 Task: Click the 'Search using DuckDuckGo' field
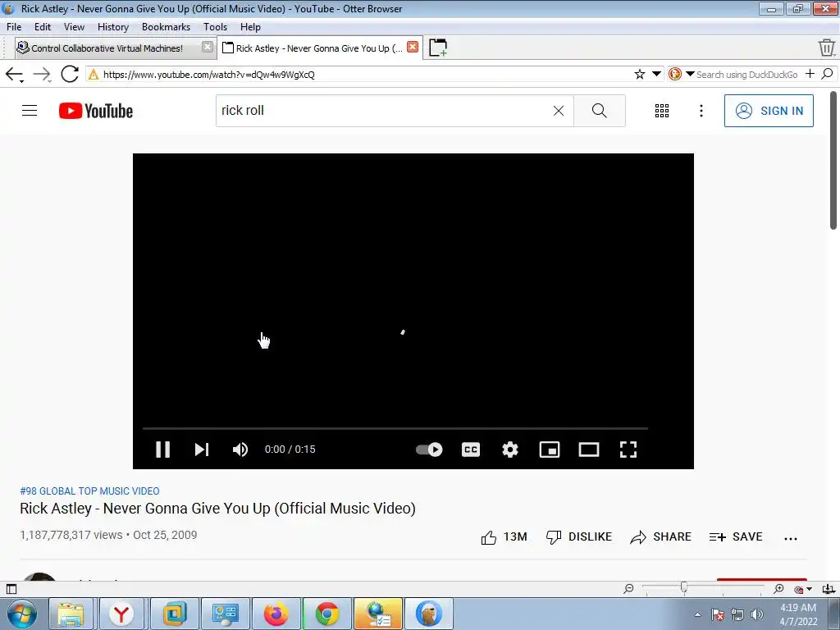coord(747,75)
